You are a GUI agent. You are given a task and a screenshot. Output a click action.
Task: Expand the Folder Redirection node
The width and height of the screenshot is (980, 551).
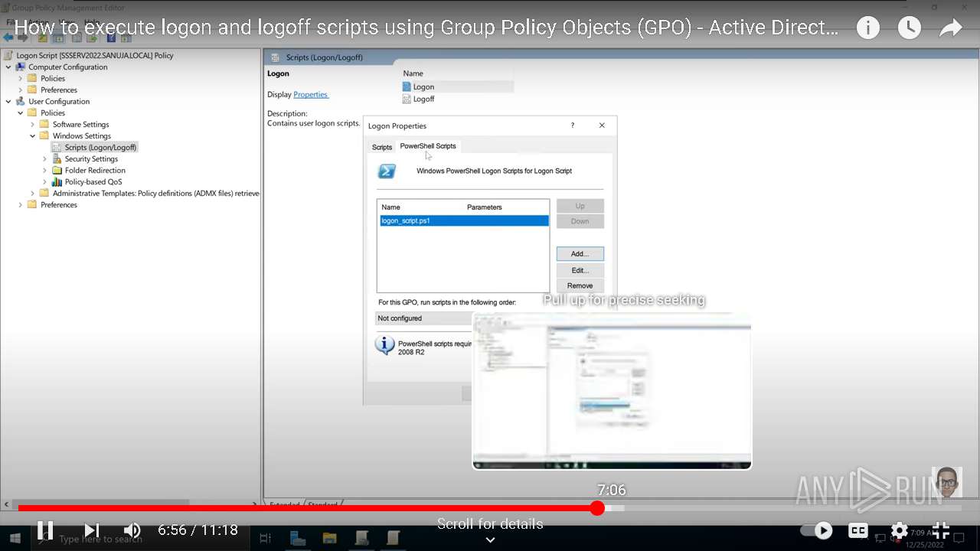45,170
